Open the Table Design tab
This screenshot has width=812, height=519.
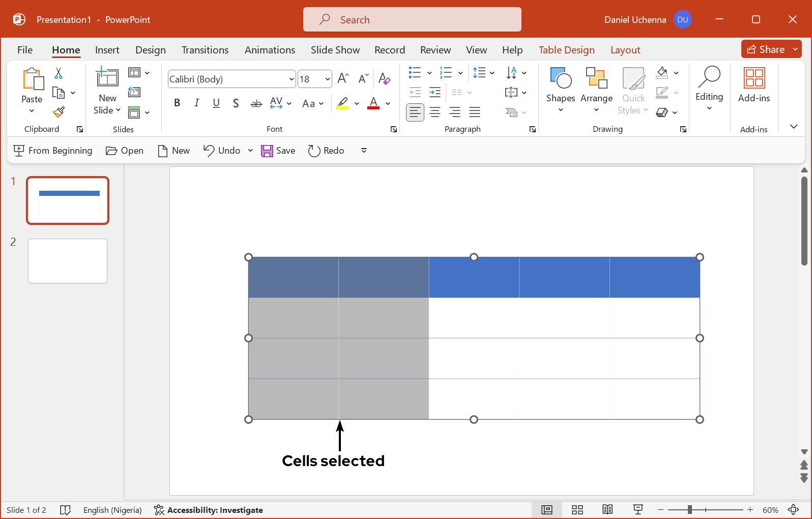click(566, 50)
